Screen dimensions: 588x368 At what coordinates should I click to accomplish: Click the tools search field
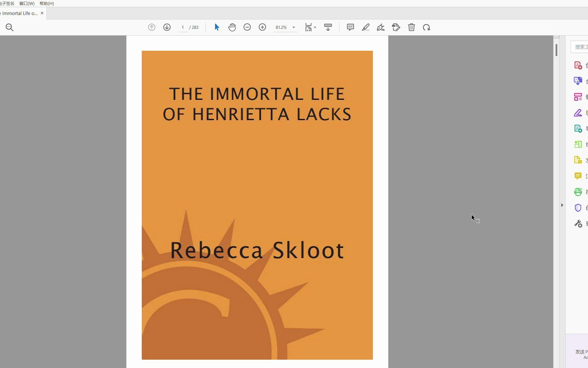pos(579,47)
